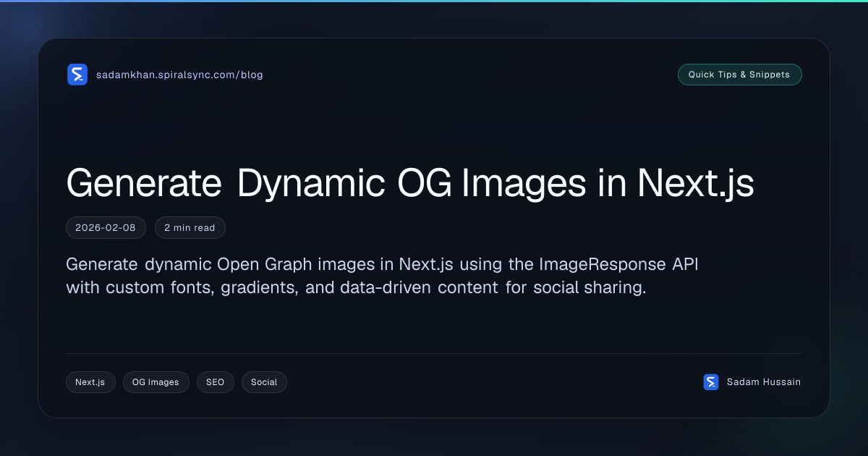868x456 pixels.
Task: Click the OG Images tag pill
Action: (x=156, y=382)
